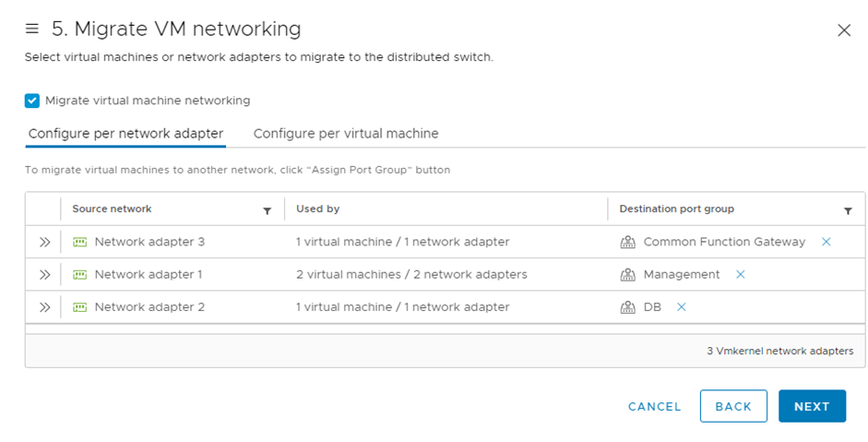Viewport: 868px width, 442px height.
Task: Uncheck Migrate virtual machine networking checkbox
Action: 32,101
